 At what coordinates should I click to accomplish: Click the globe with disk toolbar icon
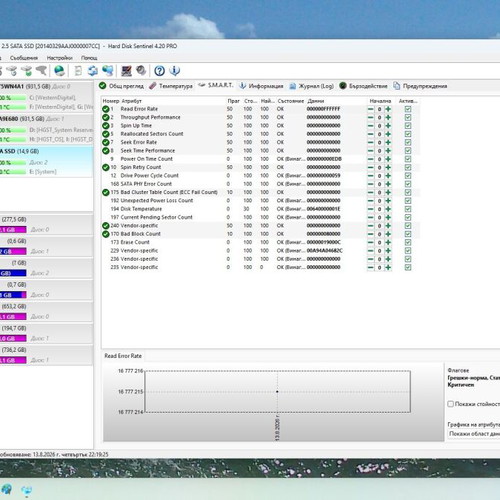[59, 71]
